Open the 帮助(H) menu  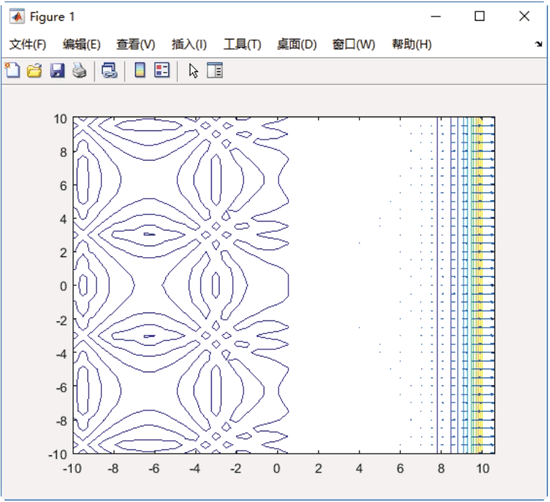(x=411, y=45)
